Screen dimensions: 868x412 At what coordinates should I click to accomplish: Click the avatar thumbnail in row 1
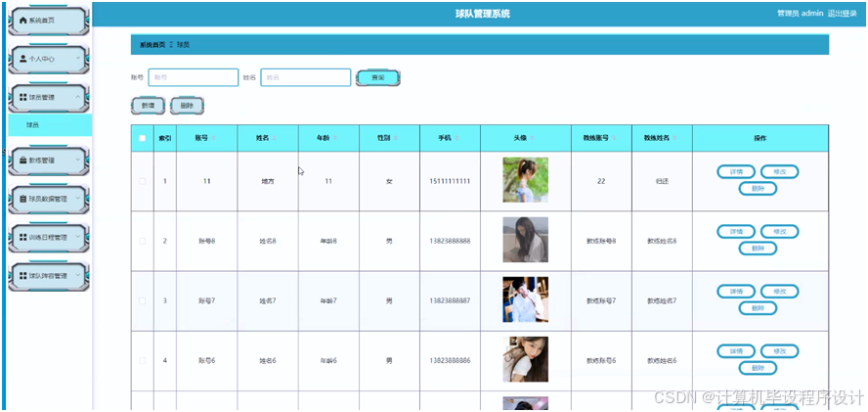coord(525,180)
